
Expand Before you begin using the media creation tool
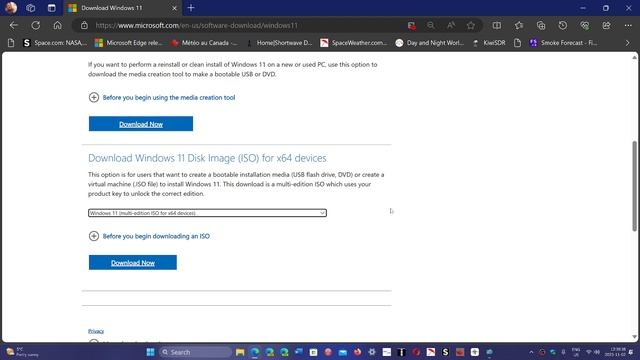pos(162,98)
